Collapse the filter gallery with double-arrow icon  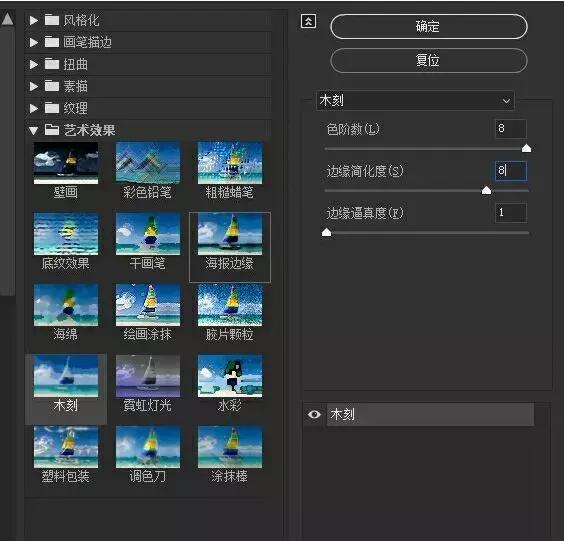[x=308, y=22]
